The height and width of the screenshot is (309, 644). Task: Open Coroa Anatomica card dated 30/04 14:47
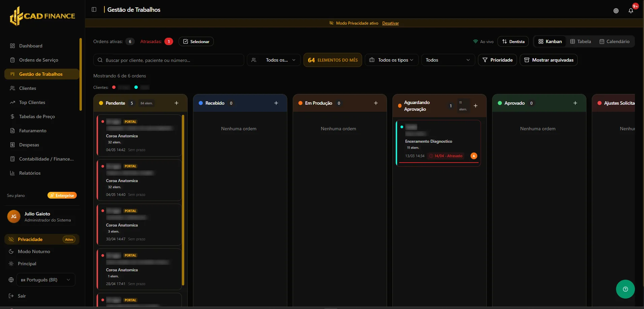pos(139,225)
